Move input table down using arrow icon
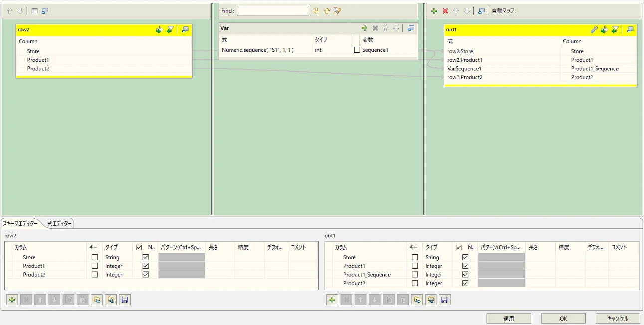 [20, 11]
